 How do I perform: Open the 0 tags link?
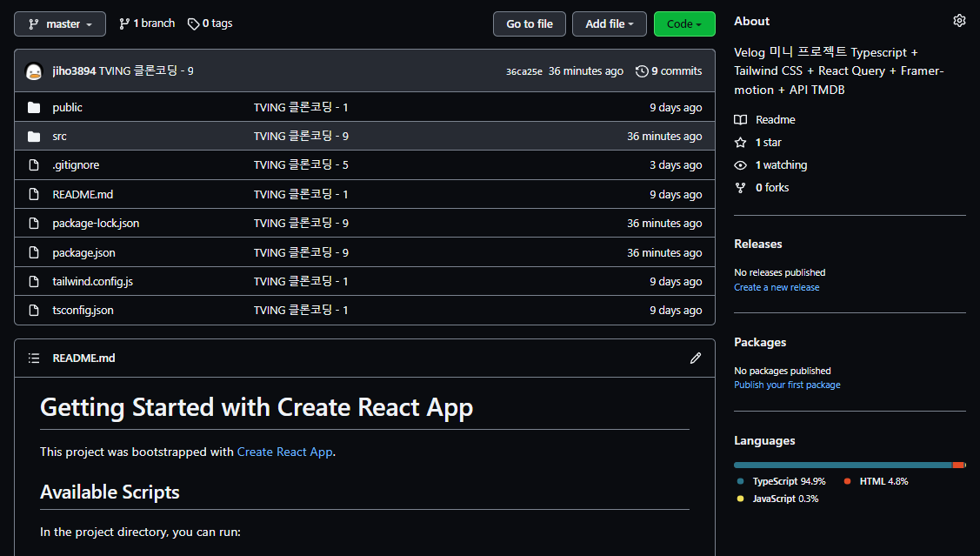click(210, 23)
